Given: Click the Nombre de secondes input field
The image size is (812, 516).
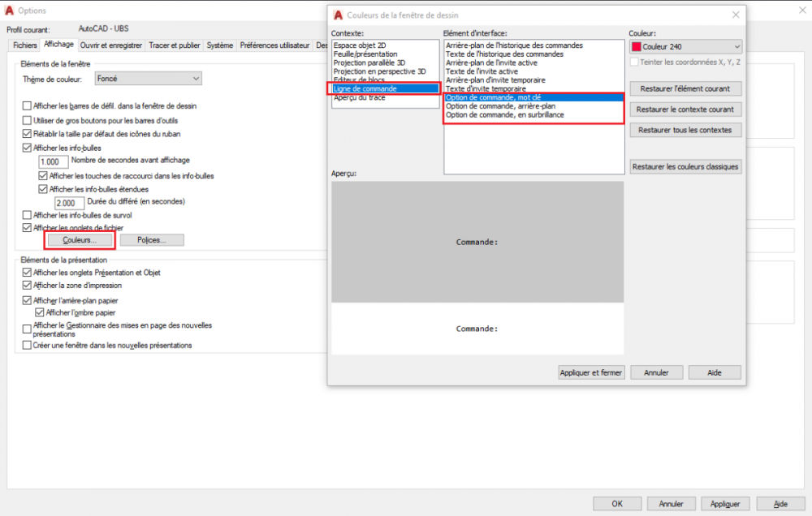Looking at the screenshot, I should pos(54,162).
